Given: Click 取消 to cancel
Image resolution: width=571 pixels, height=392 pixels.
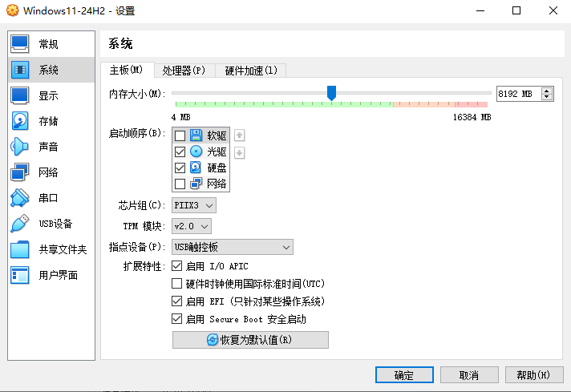Looking at the screenshot, I should coord(469,375).
